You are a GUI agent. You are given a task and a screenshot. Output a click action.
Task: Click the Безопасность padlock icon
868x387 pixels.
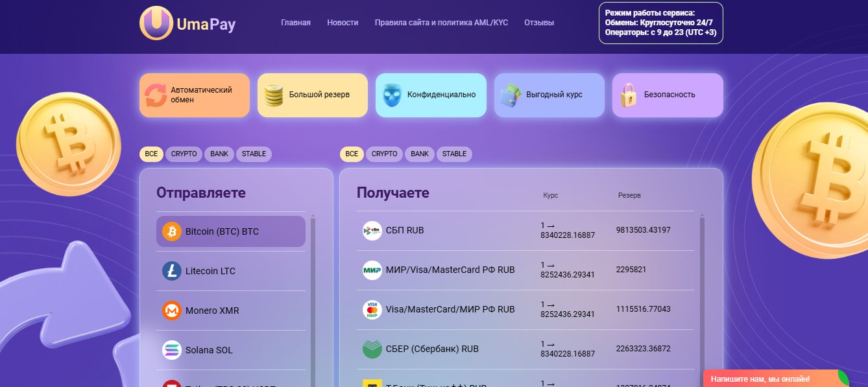[628, 95]
